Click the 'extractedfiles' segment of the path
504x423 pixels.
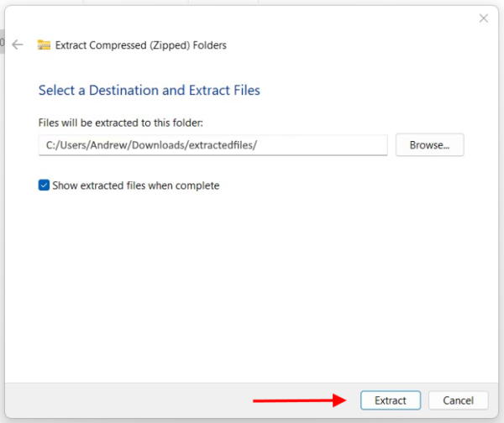(221, 145)
